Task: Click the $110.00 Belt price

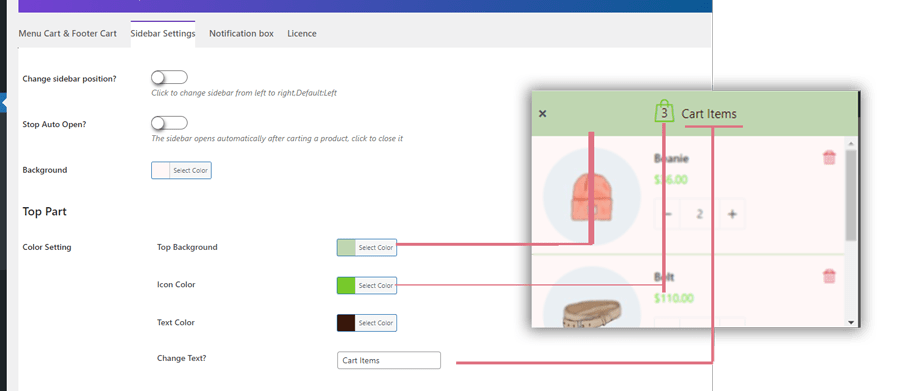Action: (x=674, y=298)
